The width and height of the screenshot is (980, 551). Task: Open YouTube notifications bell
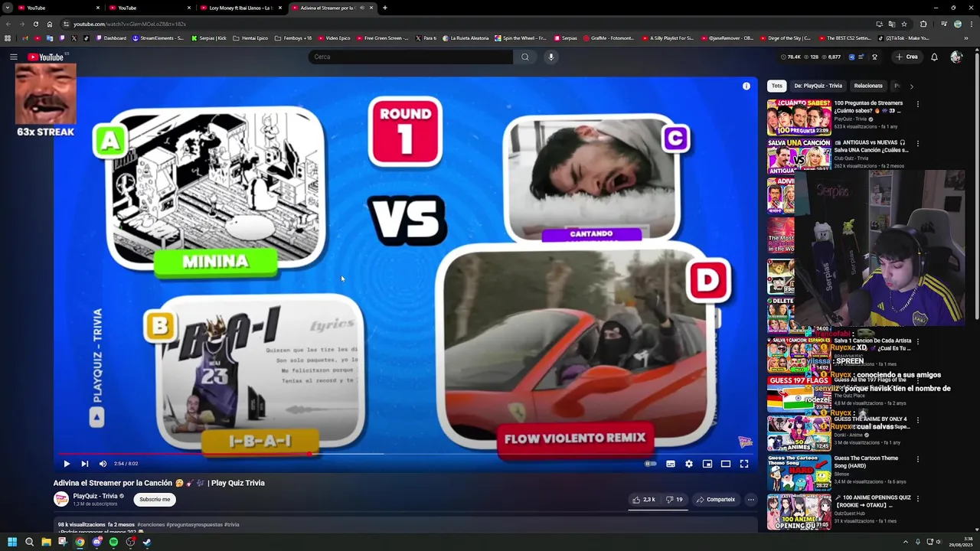click(934, 57)
